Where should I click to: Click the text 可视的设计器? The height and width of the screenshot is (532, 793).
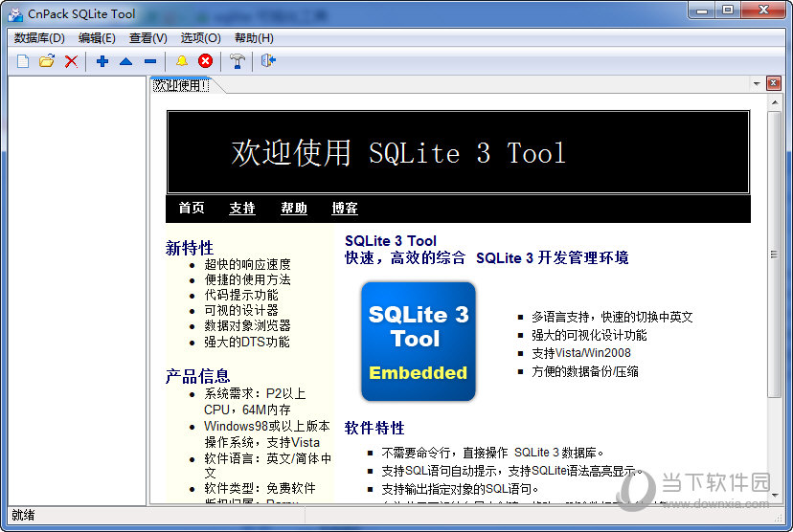241,310
